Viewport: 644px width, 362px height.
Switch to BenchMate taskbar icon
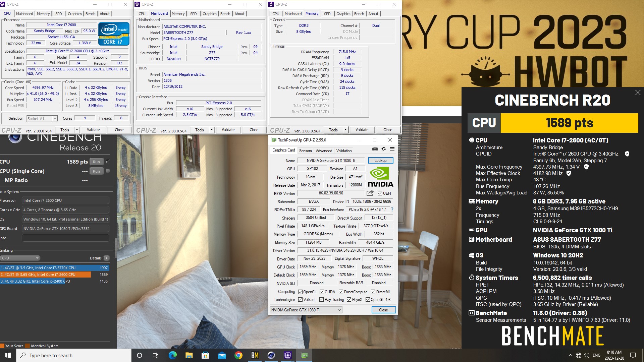255,355
